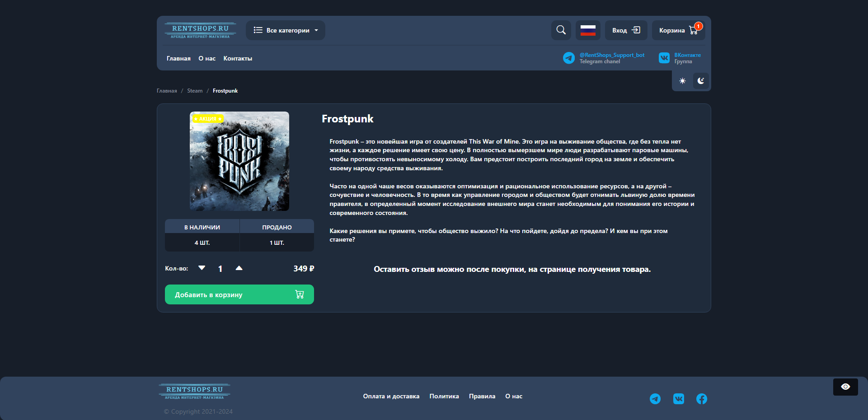Switch language via the Russian flag icon
This screenshot has width=868, height=420.
click(x=588, y=30)
